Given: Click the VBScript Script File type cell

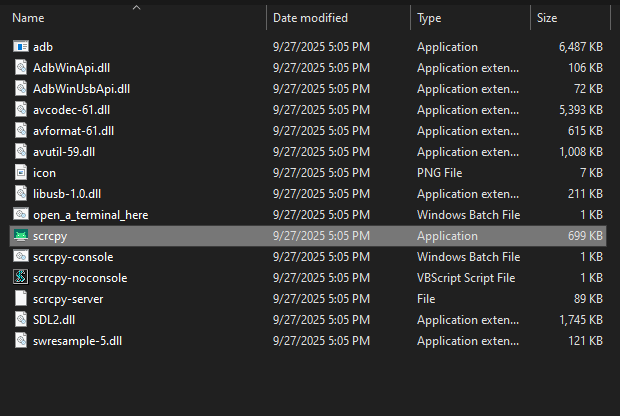Looking at the screenshot, I should point(466,278).
